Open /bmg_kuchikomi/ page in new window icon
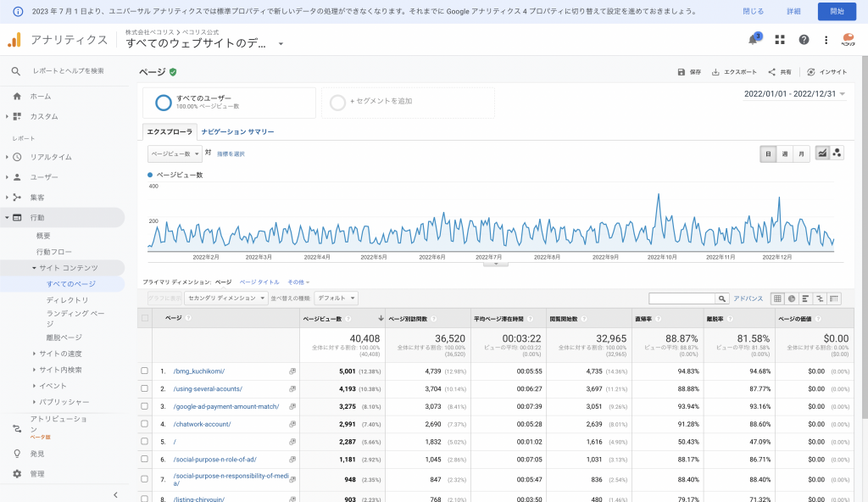Image resolution: width=868 pixels, height=502 pixels. pyautogui.click(x=292, y=371)
